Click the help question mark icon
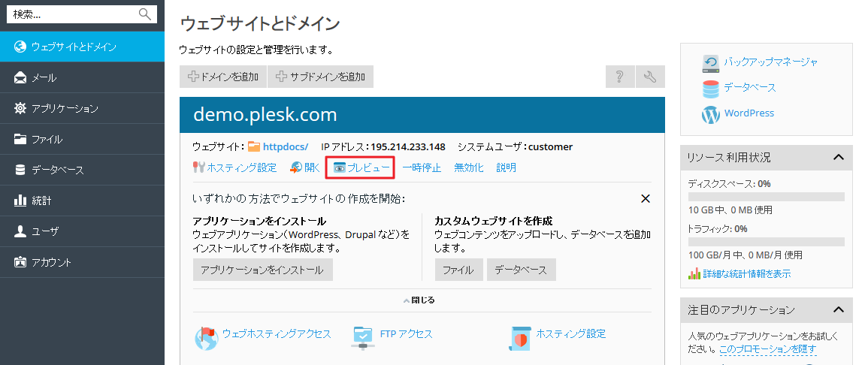The width and height of the screenshot is (868, 365). coord(620,77)
